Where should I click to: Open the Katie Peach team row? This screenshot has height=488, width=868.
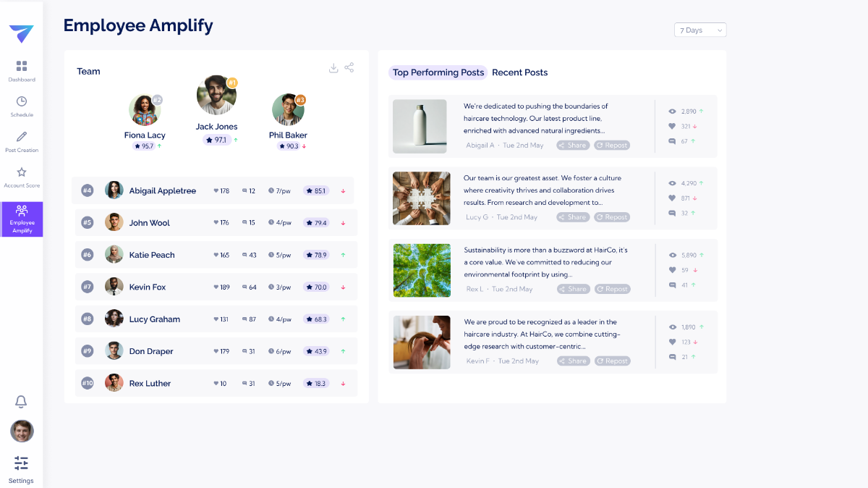(x=216, y=255)
